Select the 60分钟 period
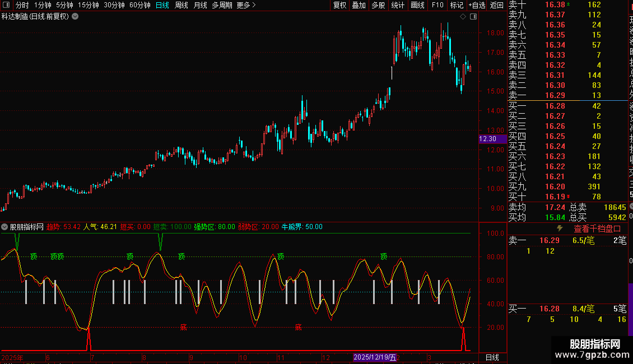The image size is (633, 364). click(140, 5)
